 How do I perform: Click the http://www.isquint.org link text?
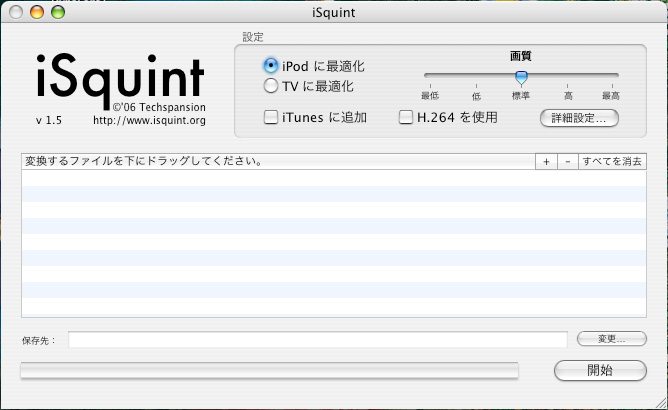149,121
